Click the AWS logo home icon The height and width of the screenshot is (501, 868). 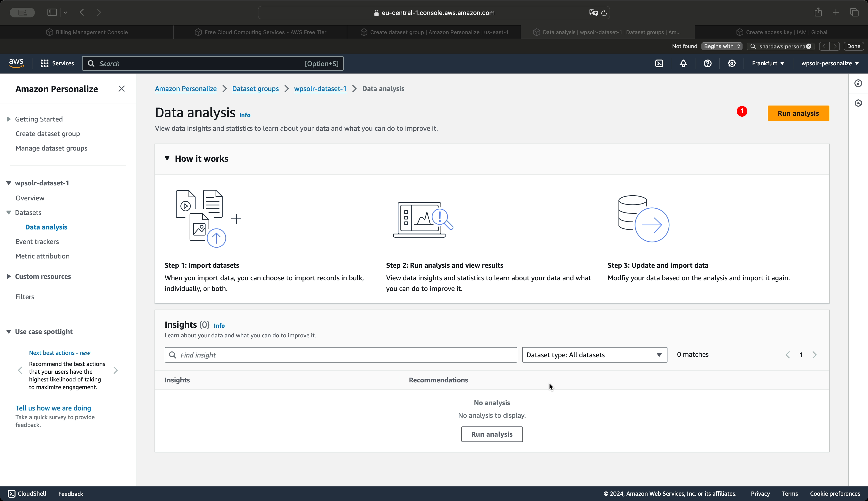click(16, 63)
